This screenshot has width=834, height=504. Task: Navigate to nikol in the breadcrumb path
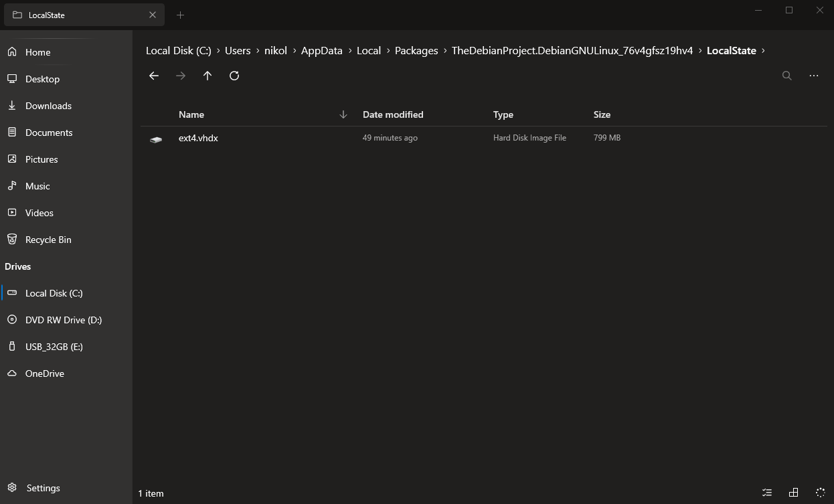click(x=276, y=50)
